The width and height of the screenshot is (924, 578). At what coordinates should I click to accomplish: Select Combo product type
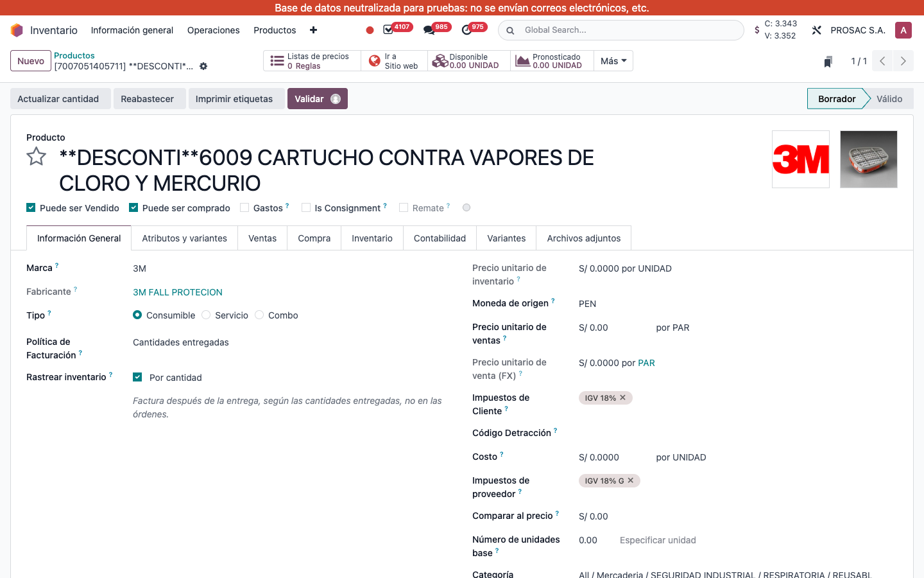coord(259,315)
